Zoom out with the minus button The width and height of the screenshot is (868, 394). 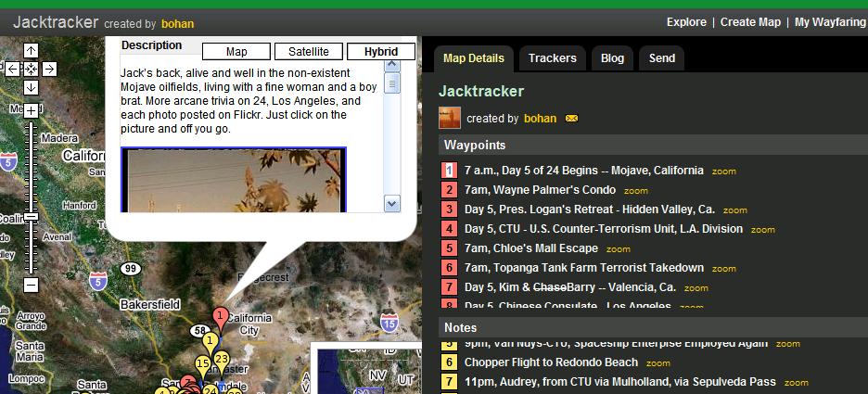(x=31, y=285)
